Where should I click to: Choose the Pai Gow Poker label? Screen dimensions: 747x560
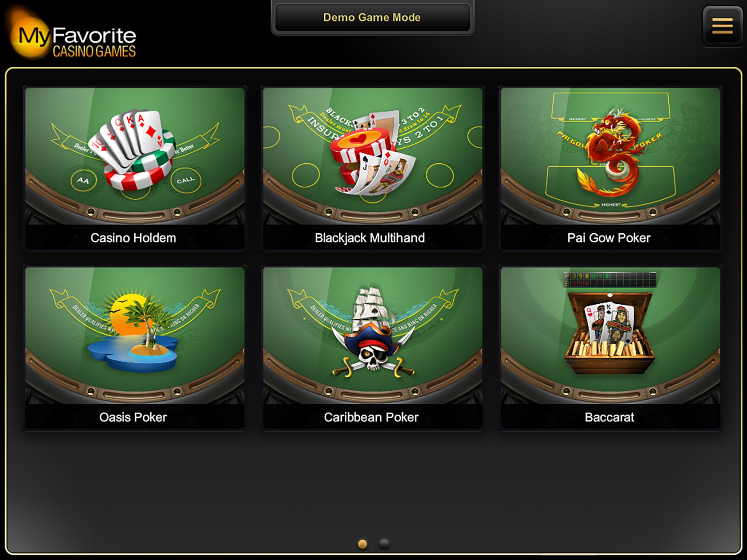(609, 238)
